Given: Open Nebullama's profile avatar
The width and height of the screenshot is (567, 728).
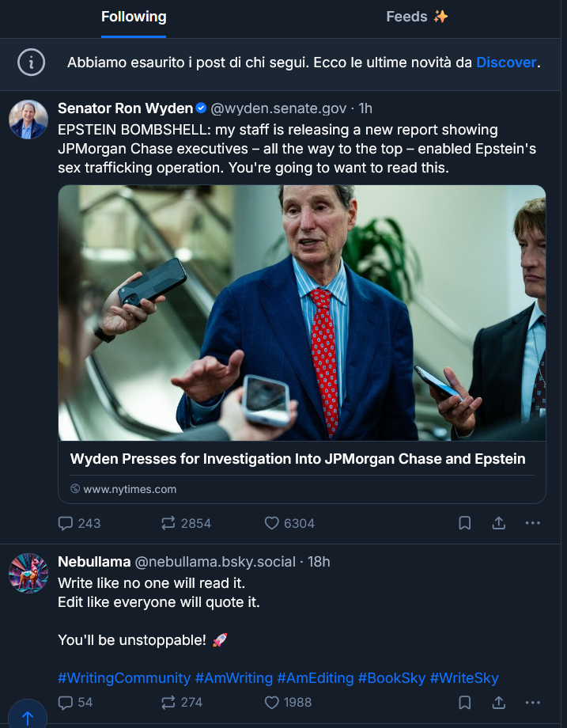Looking at the screenshot, I should pyautogui.click(x=28, y=573).
